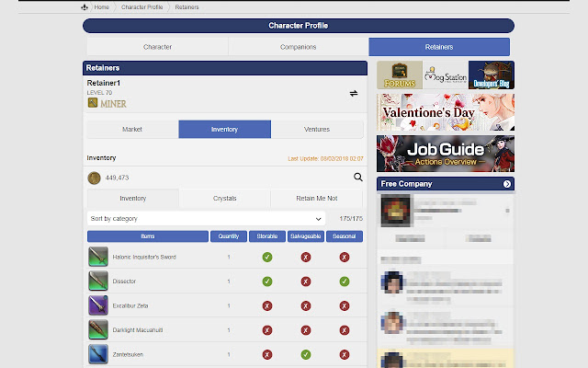Open the Crystals sub-tab
The image size is (588, 368).
pos(224,199)
